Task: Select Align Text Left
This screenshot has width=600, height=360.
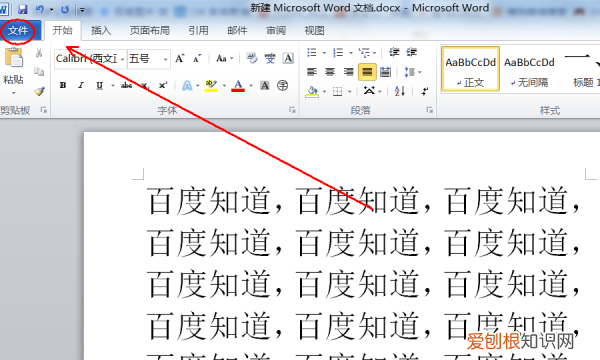Action: click(x=312, y=72)
